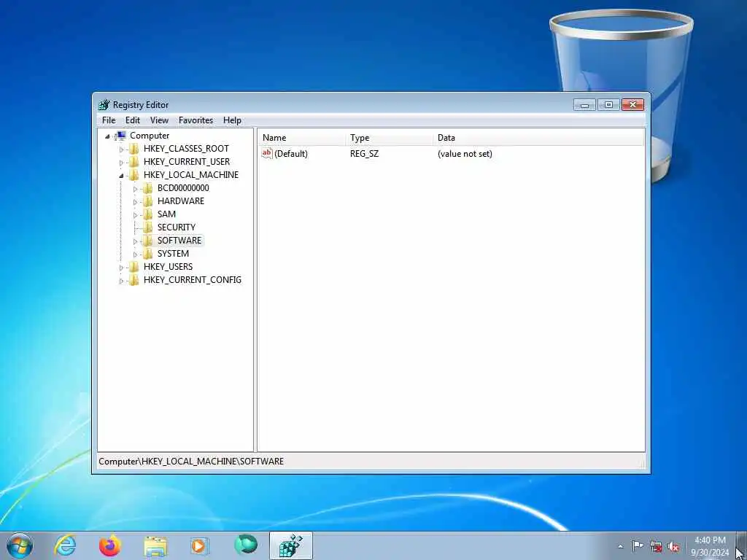This screenshot has height=560, width=747.
Task: Select the Computer tree label
Action: [150, 136]
